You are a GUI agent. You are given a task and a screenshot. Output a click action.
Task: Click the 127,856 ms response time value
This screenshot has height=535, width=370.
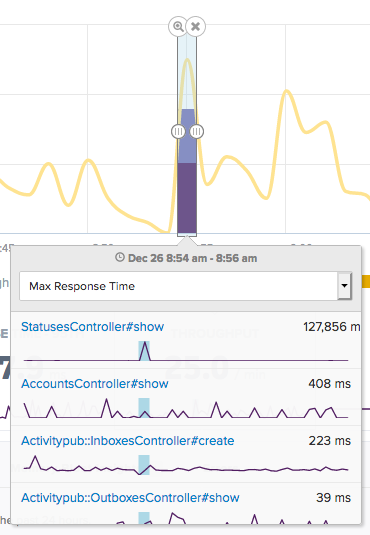pos(331,327)
